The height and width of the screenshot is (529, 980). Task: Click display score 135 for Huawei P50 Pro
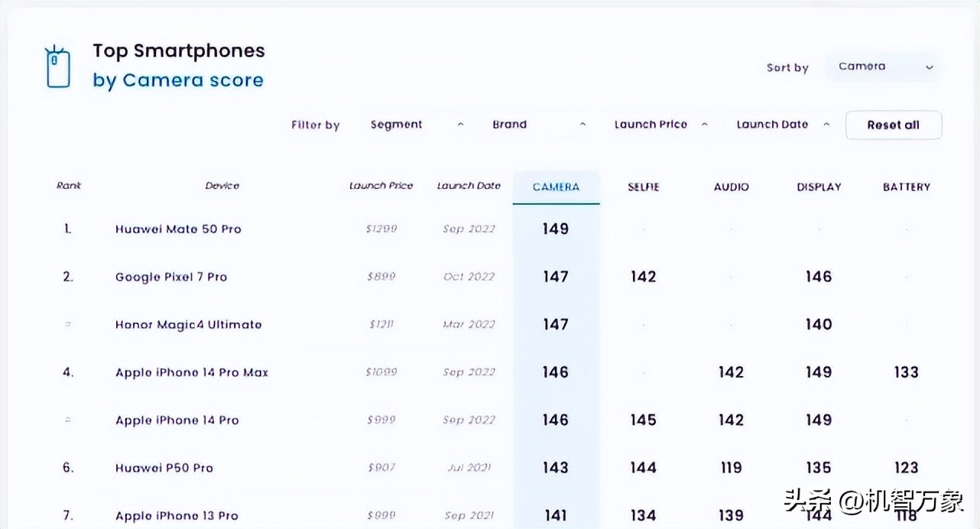(819, 468)
